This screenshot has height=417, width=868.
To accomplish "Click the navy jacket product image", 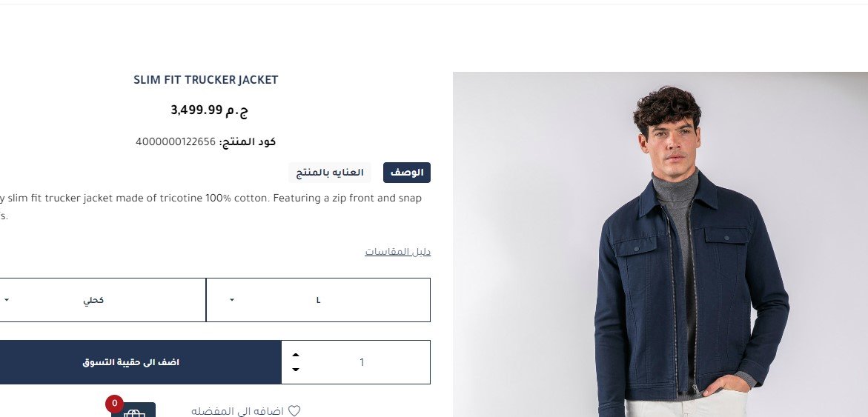I will 660,244.
